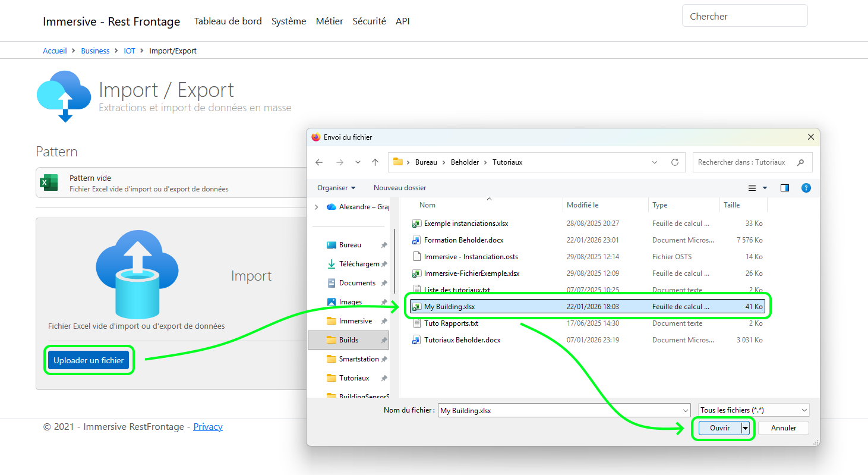Viewport: 868px width, 475px height.
Task: Click the Import / Export cloud logo
Action: point(63,95)
